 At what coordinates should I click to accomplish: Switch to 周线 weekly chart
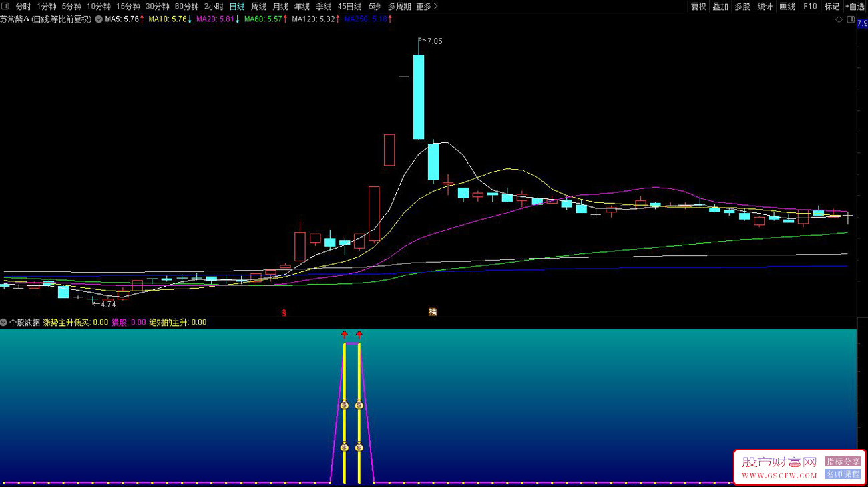(258, 6)
